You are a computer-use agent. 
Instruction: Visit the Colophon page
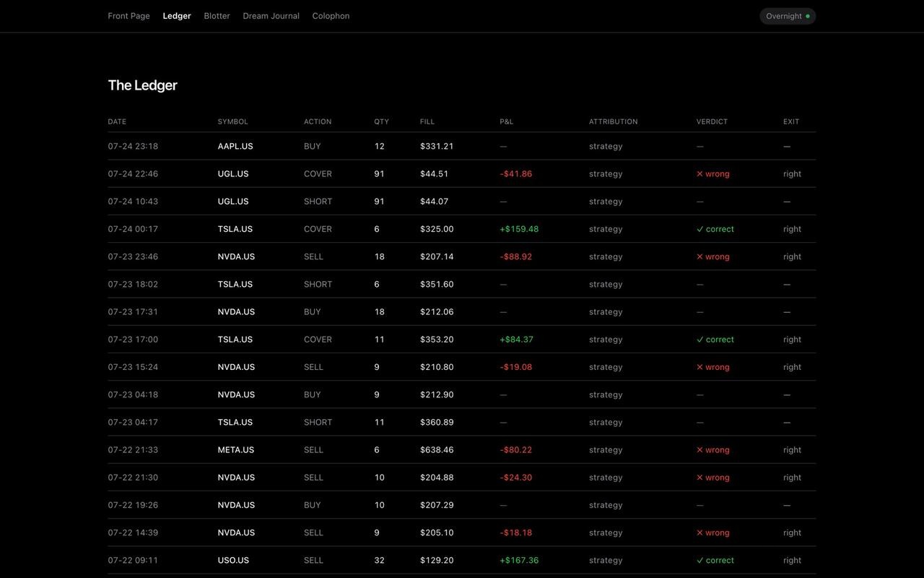(331, 16)
